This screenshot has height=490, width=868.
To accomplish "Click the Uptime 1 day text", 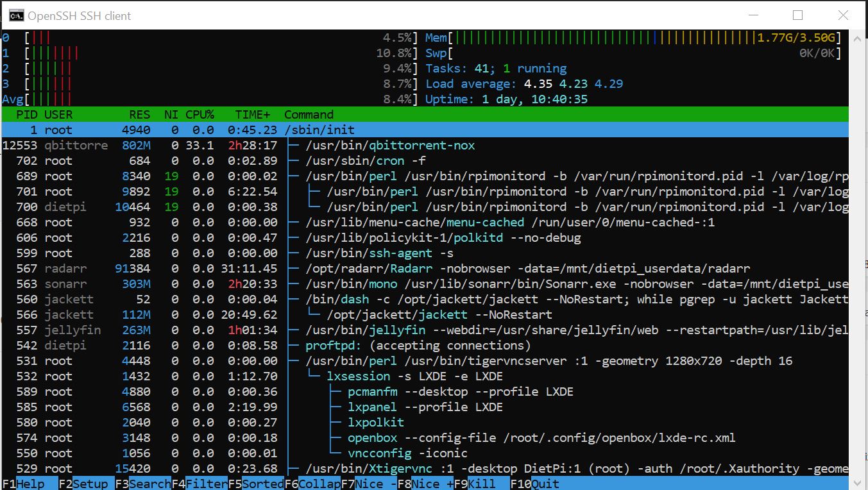I will coord(506,99).
